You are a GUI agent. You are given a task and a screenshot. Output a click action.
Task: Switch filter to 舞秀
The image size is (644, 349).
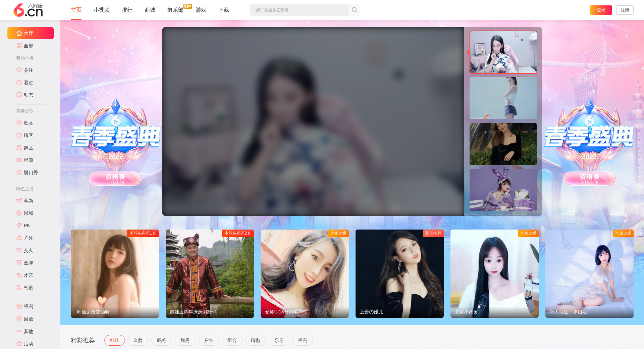(x=185, y=340)
